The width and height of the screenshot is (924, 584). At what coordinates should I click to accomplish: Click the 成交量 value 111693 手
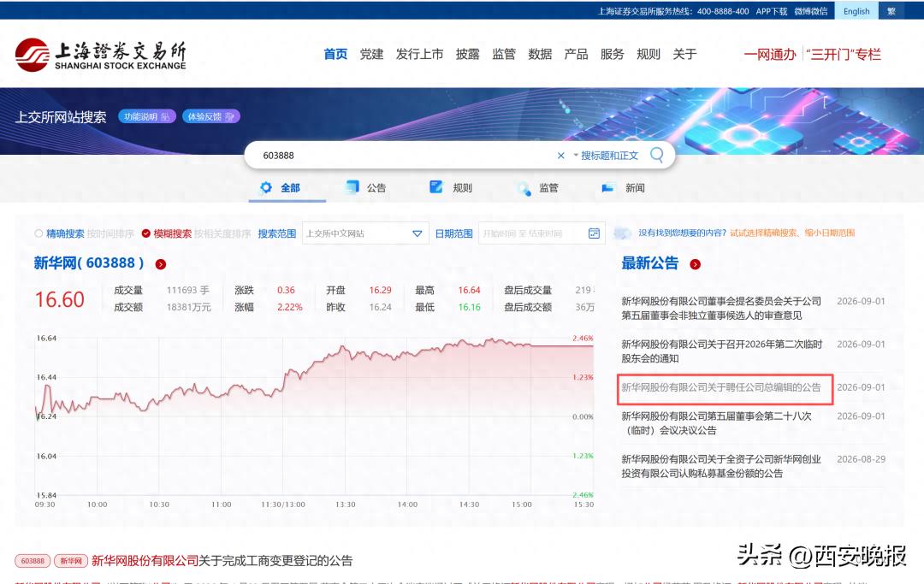click(188, 290)
